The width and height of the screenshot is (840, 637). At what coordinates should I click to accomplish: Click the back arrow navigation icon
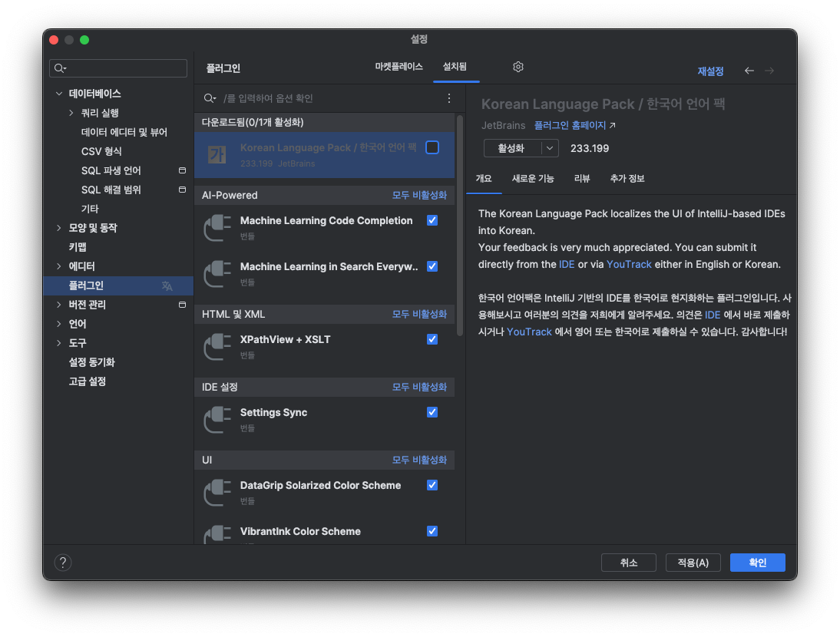tap(749, 71)
